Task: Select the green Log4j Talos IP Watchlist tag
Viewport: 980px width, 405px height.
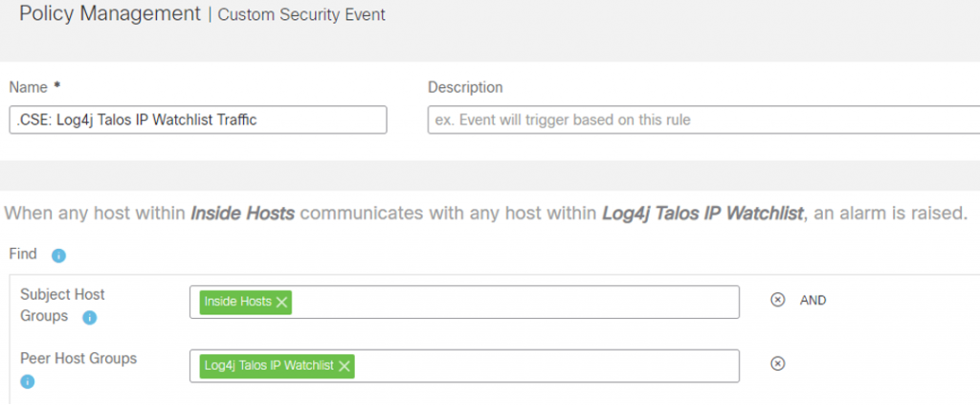Action: point(269,365)
